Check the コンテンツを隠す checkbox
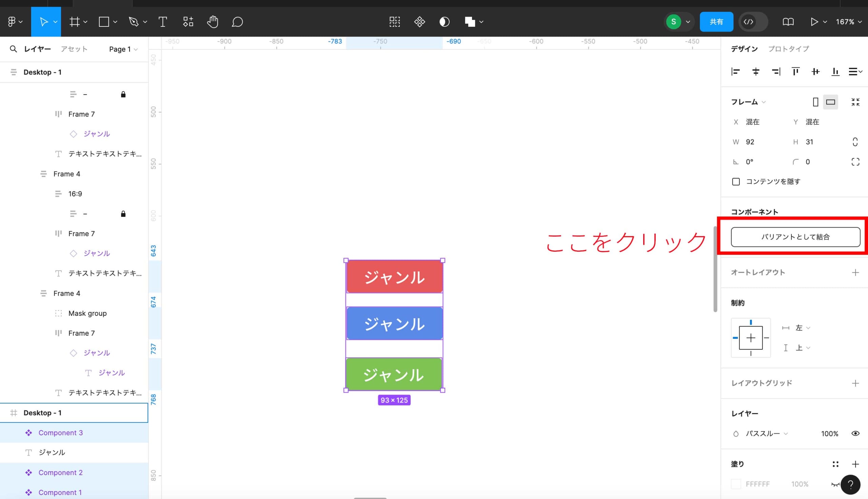This screenshot has height=499, width=868. (736, 182)
